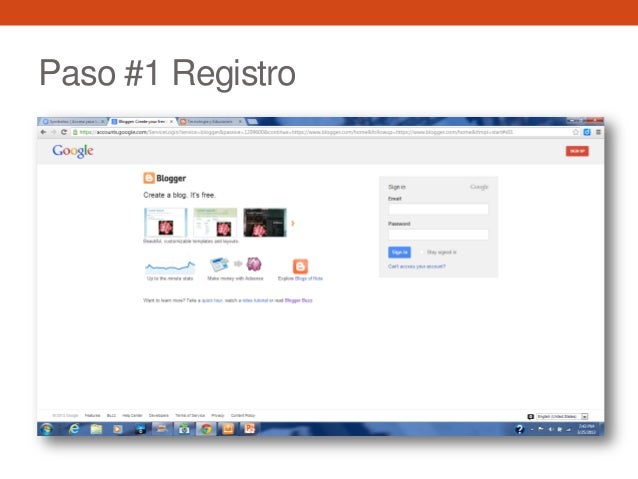638x479 pixels.
Task: Bookmark this page with the star icon
Action: pos(575,132)
